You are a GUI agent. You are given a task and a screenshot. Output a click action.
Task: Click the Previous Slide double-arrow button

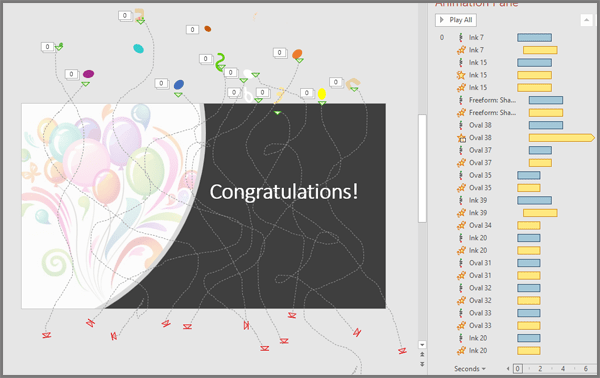[x=422, y=354]
